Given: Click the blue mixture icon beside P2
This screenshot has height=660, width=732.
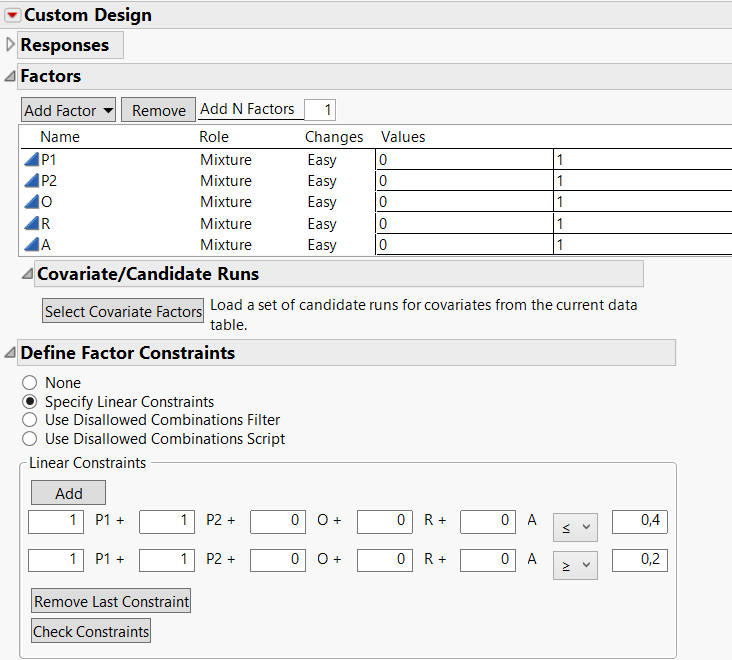Looking at the screenshot, I should pos(30,181).
